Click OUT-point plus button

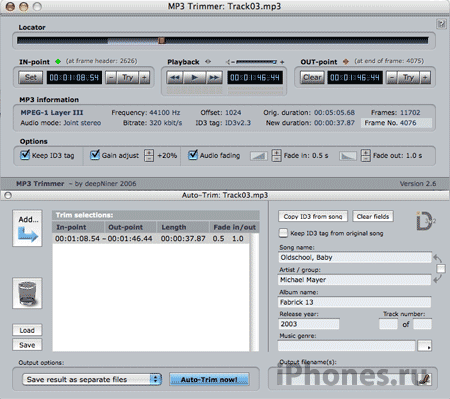point(425,78)
